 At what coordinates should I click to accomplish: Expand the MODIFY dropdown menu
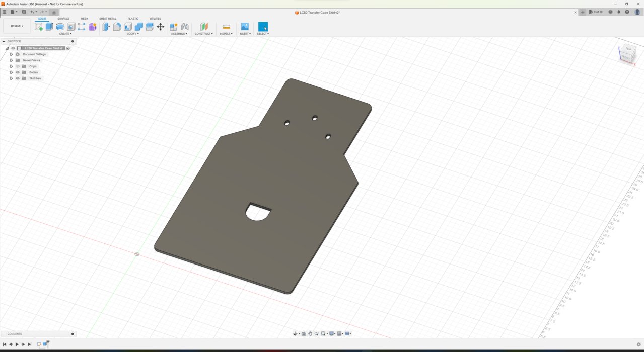tap(133, 34)
